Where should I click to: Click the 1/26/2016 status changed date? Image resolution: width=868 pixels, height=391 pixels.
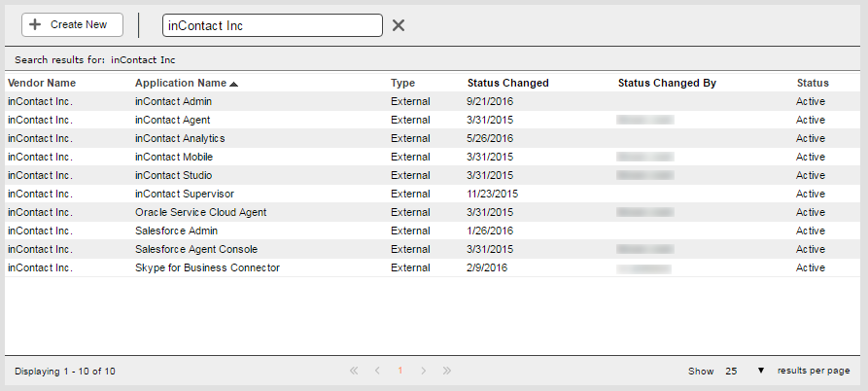click(x=490, y=231)
